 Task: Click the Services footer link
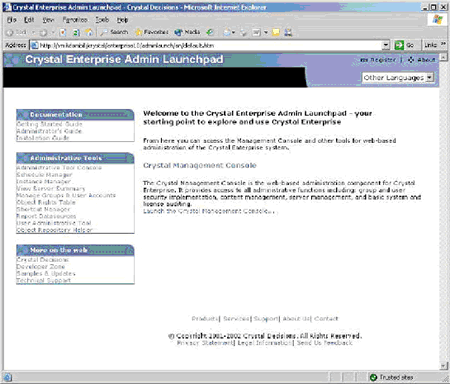(236, 319)
